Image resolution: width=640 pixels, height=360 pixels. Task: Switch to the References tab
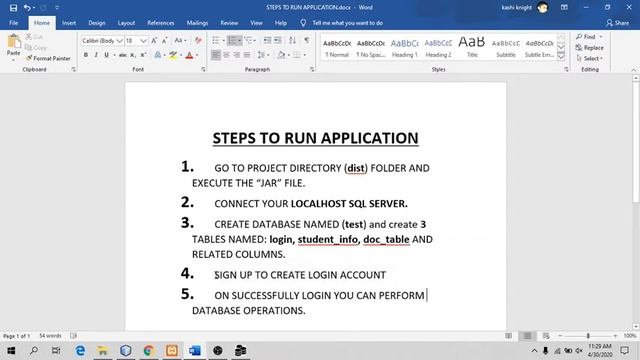161,23
